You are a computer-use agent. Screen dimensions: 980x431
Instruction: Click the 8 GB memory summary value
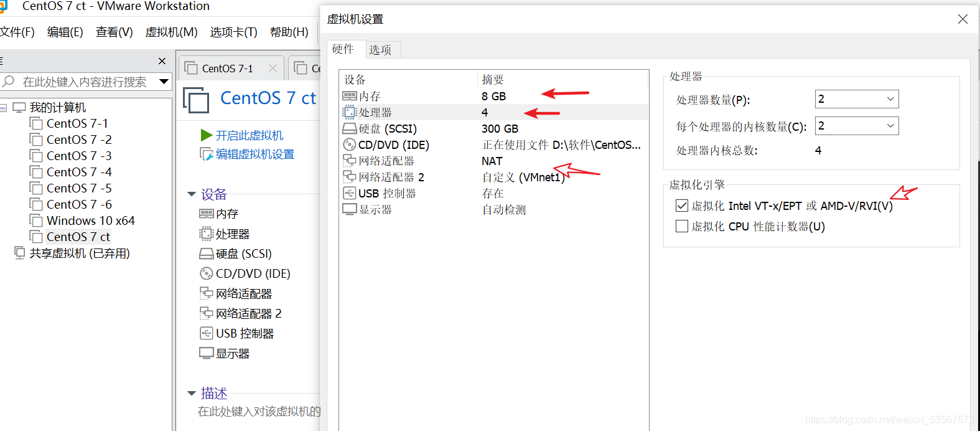(493, 96)
